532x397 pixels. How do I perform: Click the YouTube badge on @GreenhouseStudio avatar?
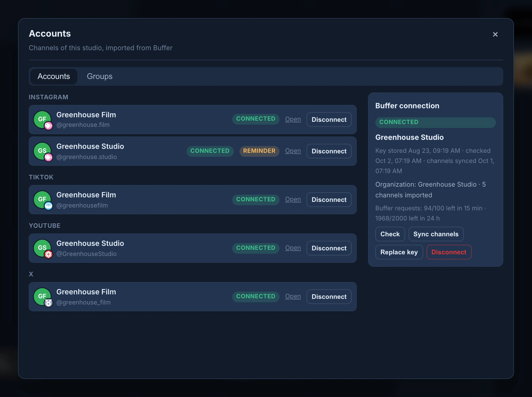[x=48, y=254]
